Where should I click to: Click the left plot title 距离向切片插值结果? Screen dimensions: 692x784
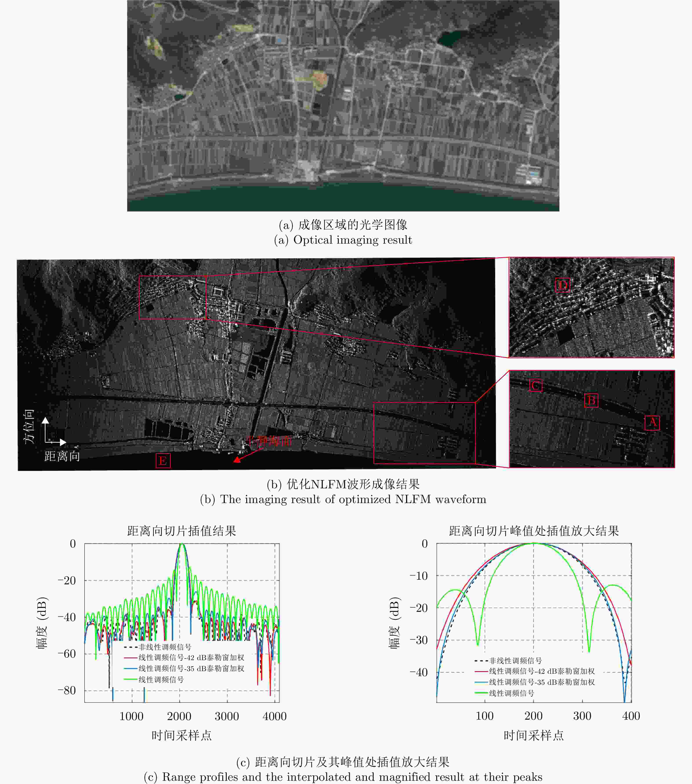[181, 531]
